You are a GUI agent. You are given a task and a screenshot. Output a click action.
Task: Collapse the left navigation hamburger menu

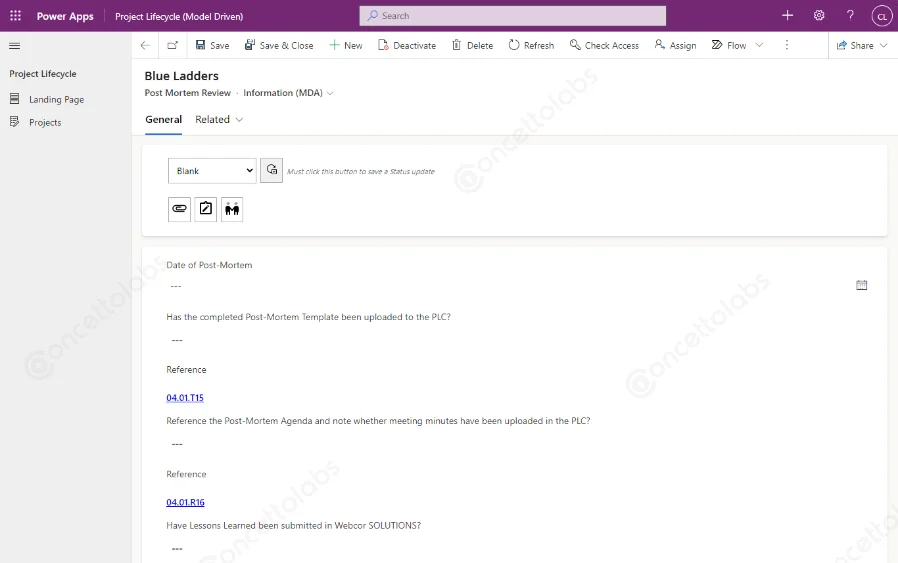click(15, 46)
